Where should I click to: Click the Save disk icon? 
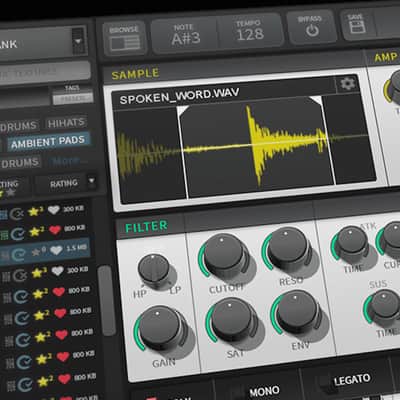357,26
